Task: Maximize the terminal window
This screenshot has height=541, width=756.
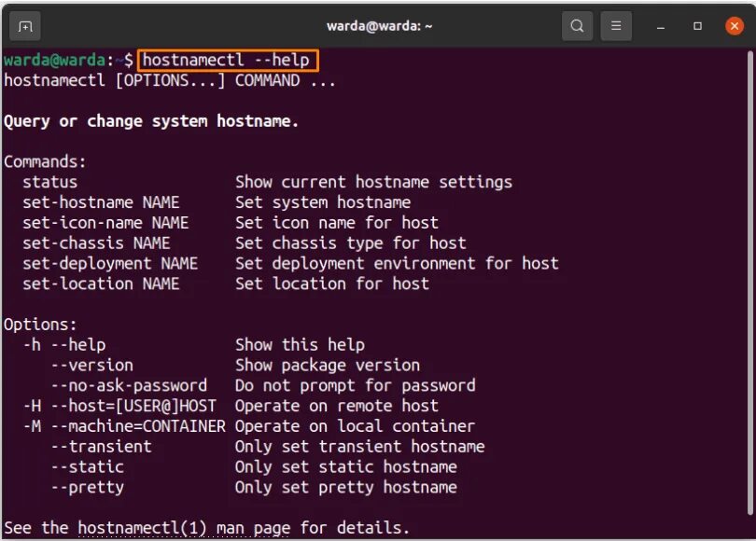Action: pos(697,26)
